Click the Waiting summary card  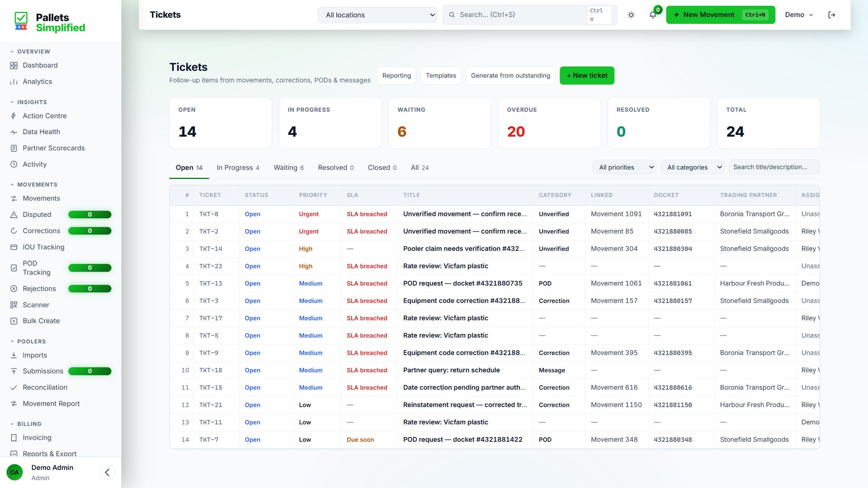click(x=440, y=123)
